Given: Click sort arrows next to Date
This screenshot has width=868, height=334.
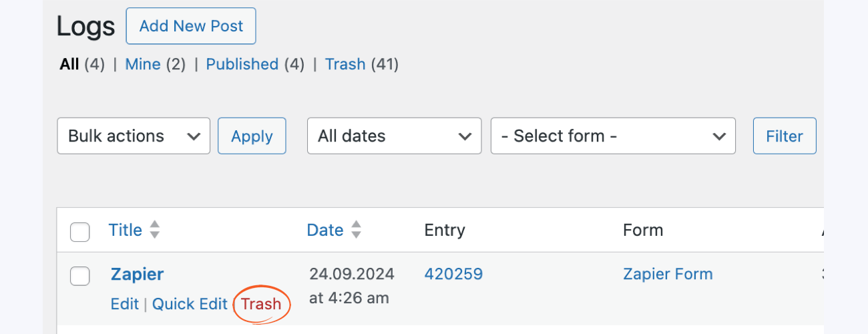Looking at the screenshot, I should click(357, 230).
